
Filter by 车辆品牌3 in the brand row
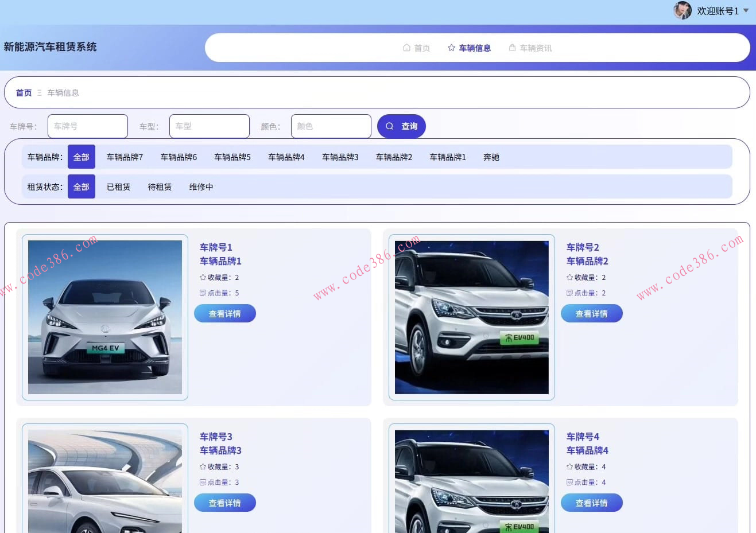click(x=340, y=157)
